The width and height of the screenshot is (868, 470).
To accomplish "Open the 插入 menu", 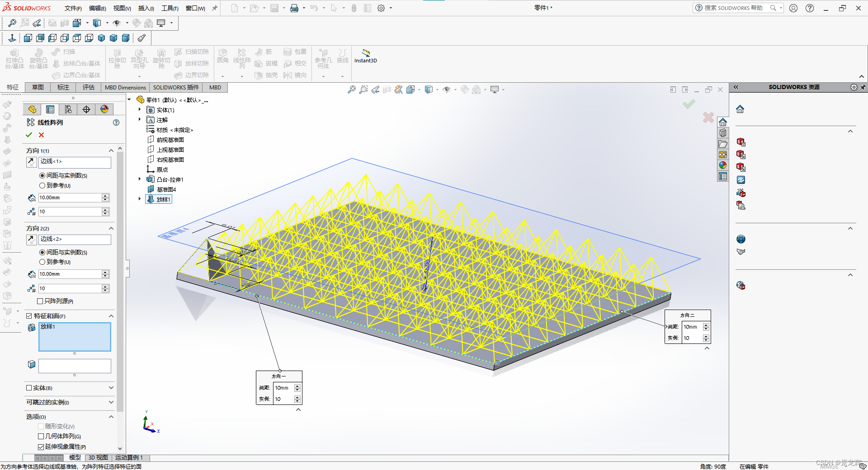I will (146, 8).
